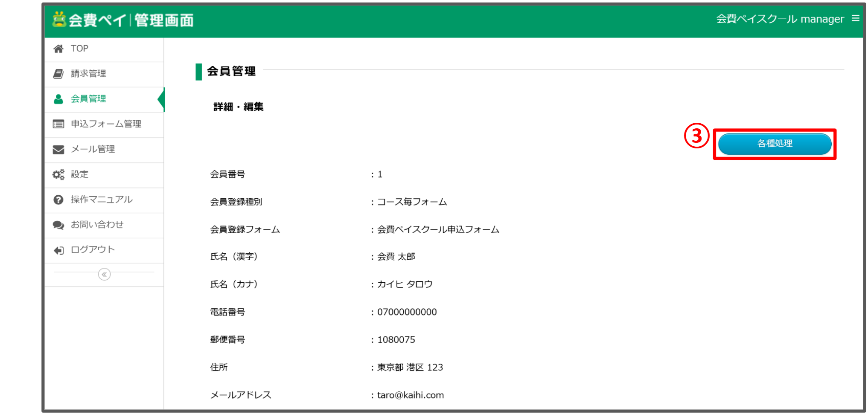Click 会費ペイスクール manager account name
The image size is (868, 414).
(780, 19)
